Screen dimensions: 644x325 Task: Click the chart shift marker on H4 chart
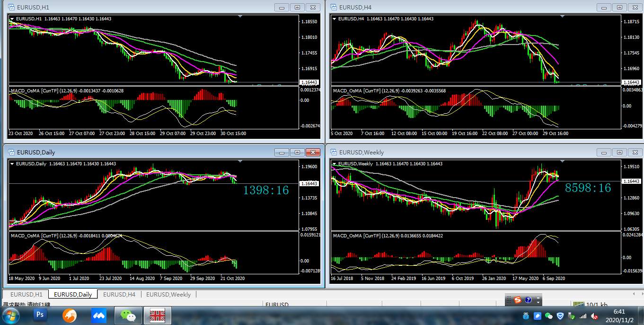click(x=562, y=17)
